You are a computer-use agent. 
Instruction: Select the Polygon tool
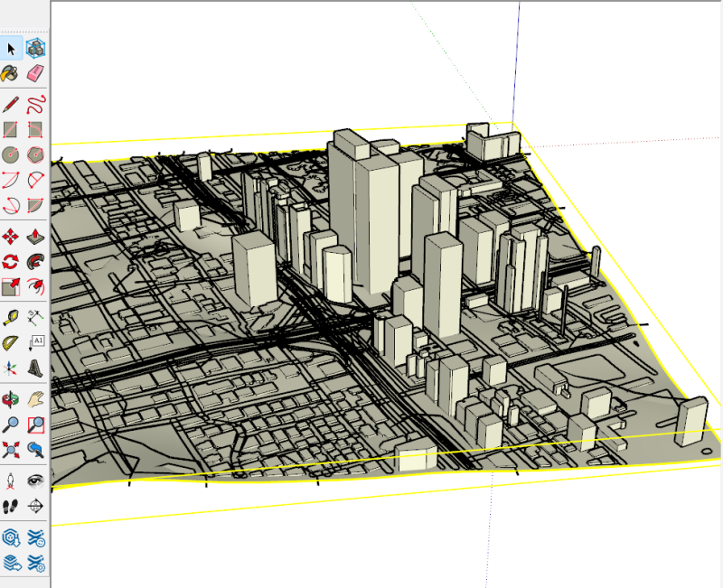[36, 154]
